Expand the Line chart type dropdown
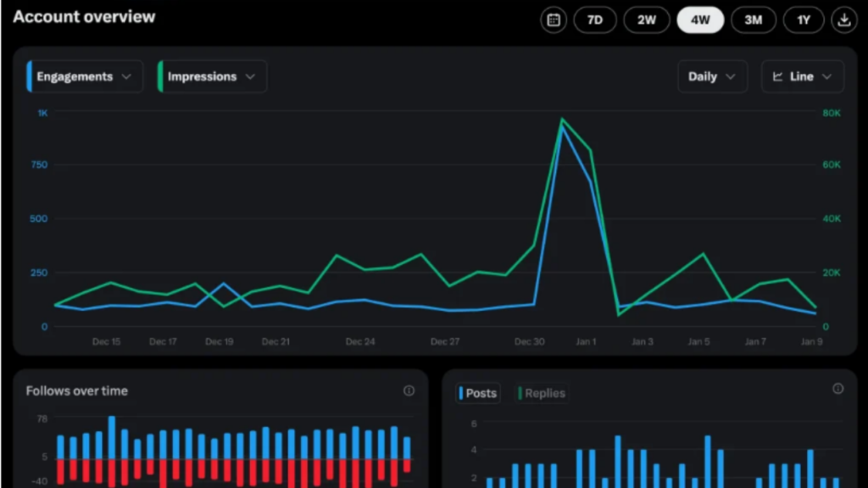 [803, 76]
